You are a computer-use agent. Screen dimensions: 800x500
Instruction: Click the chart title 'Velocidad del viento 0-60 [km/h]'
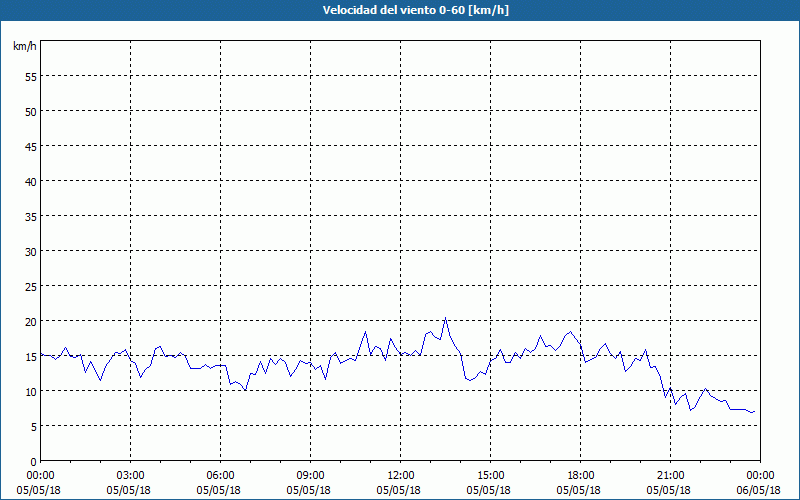click(x=400, y=10)
